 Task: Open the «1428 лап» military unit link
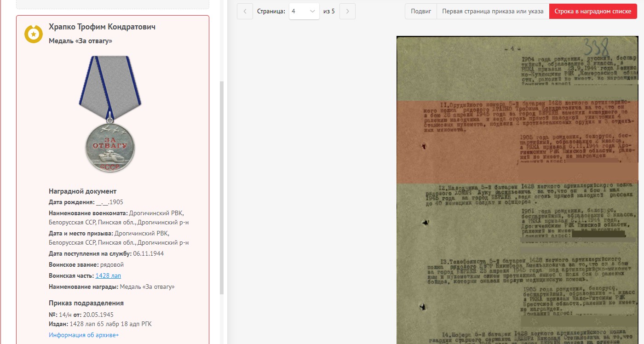click(108, 276)
